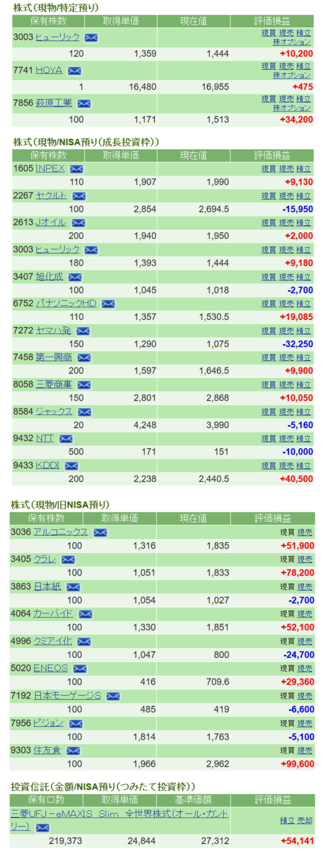Open the mail icon for 三菱商事
Screen dimensions: 326x868
(84, 385)
